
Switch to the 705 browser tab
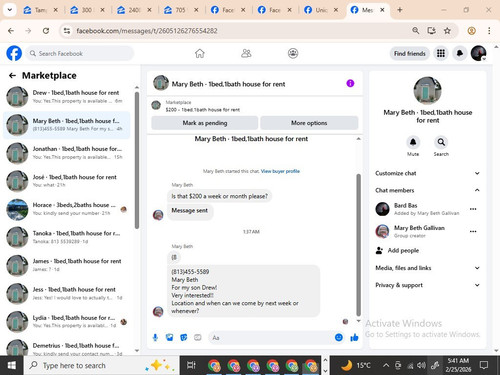coord(181,10)
